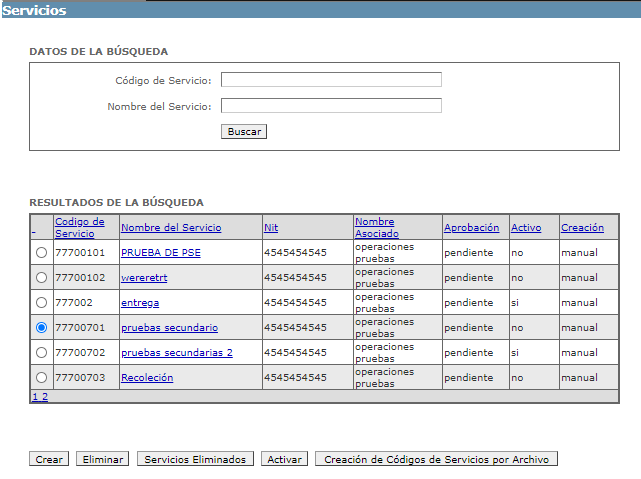
Task: Click the RESULTADOS DE LA BÚSQUEDA heading
Action: (117, 202)
